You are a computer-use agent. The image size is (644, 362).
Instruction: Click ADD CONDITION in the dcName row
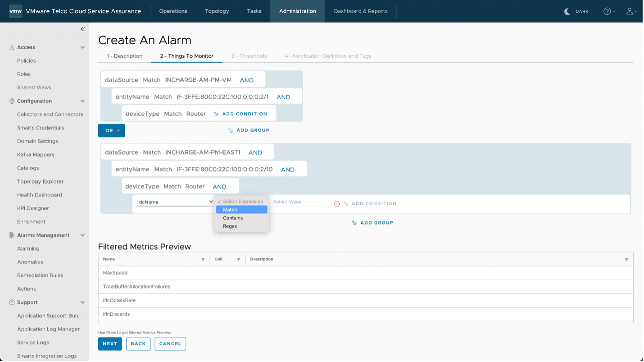(x=370, y=204)
